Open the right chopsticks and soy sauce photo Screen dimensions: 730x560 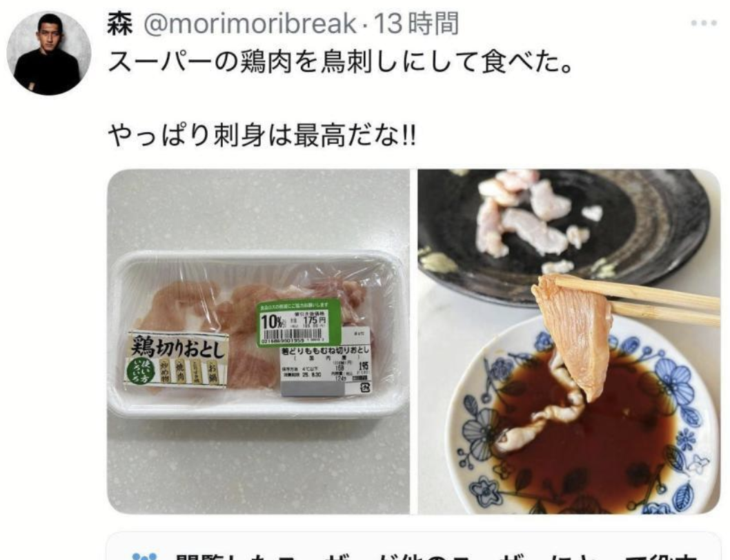click(x=569, y=341)
